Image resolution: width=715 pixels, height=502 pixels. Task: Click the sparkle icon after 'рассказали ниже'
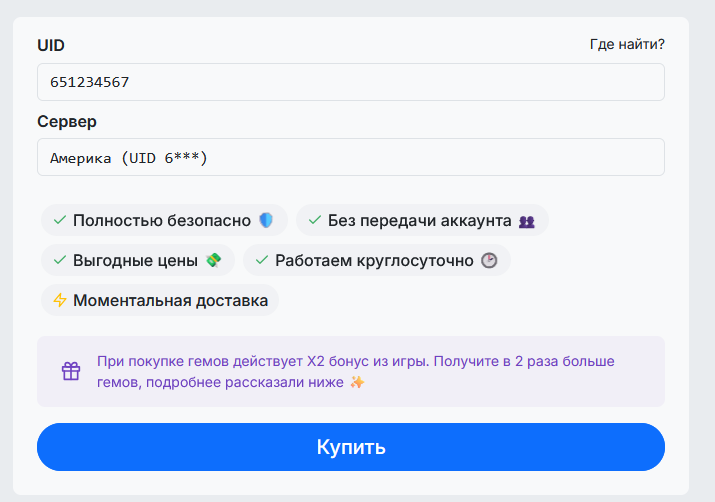click(x=358, y=382)
